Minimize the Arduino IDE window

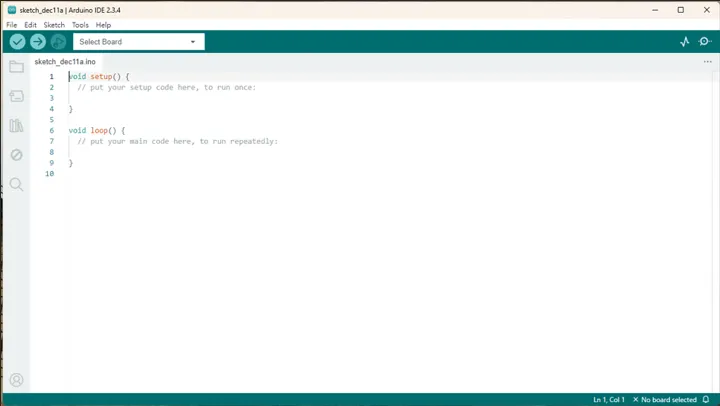point(655,10)
